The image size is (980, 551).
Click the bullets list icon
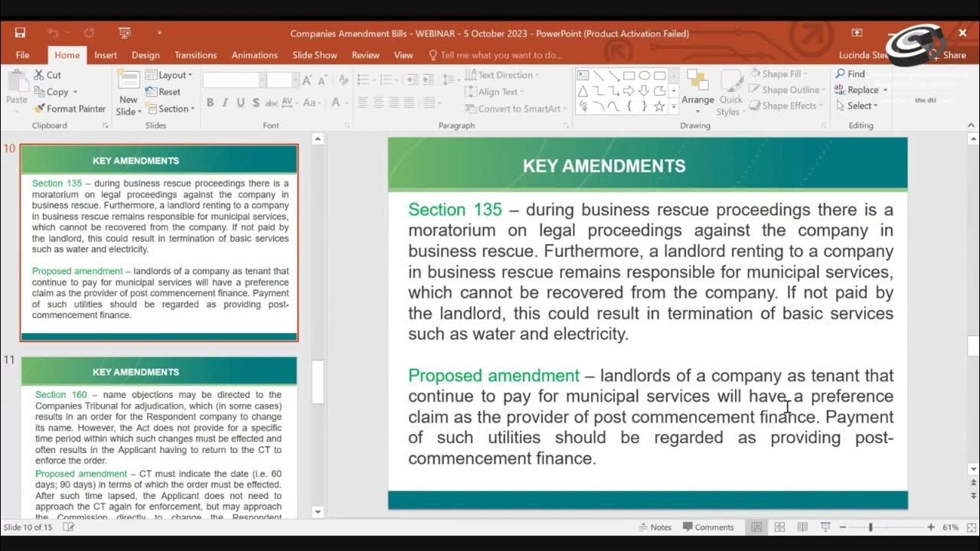pos(364,80)
